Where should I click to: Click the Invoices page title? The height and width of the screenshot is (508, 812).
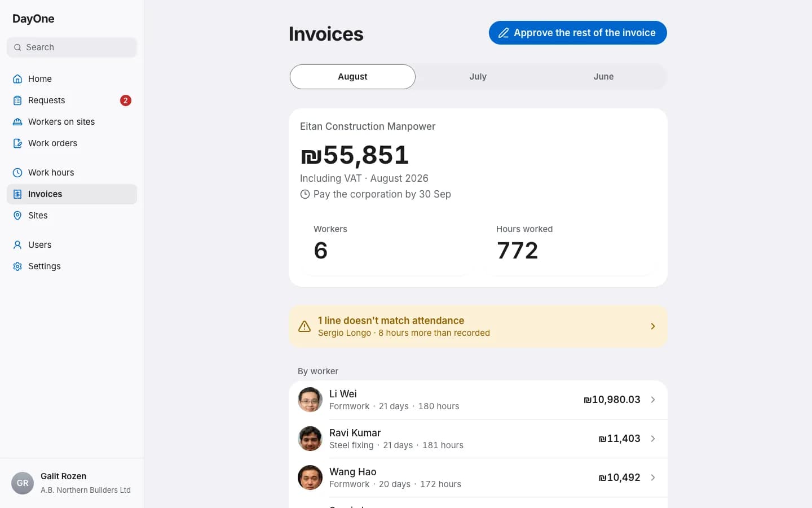click(x=326, y=34)
